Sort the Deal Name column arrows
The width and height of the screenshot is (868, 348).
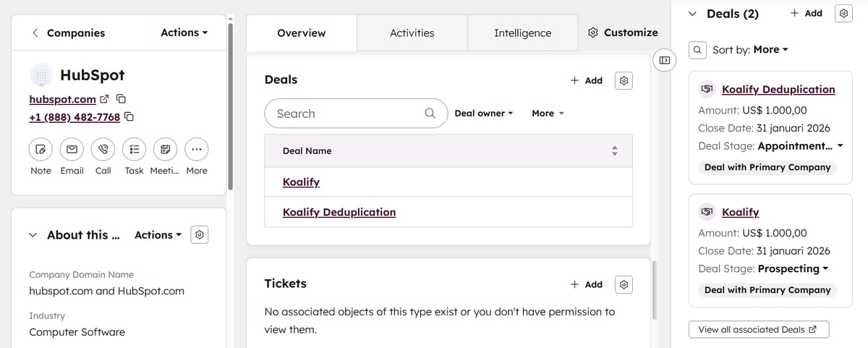(615, 151)
